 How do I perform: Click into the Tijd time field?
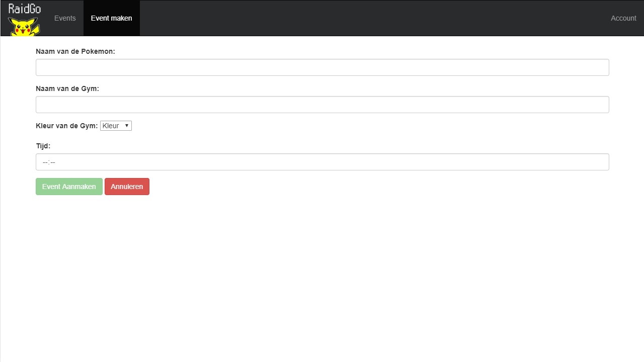pyautogui.click(x=322, y=162)
